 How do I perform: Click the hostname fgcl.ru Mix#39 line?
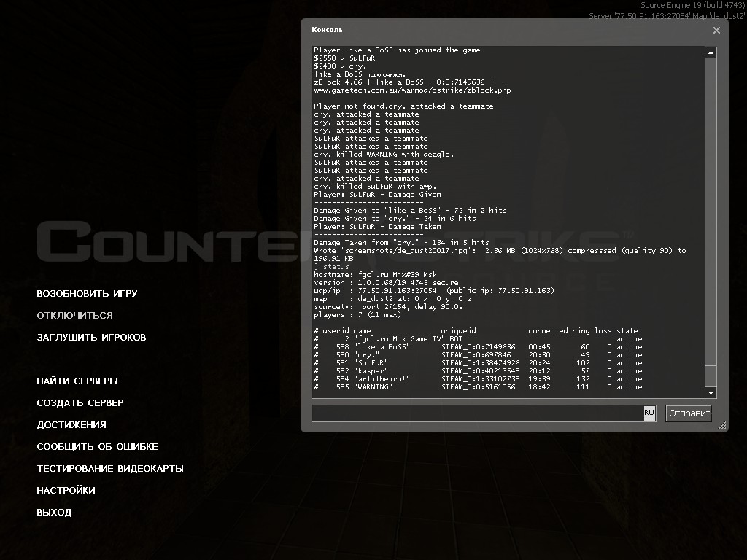coord(376,274)
